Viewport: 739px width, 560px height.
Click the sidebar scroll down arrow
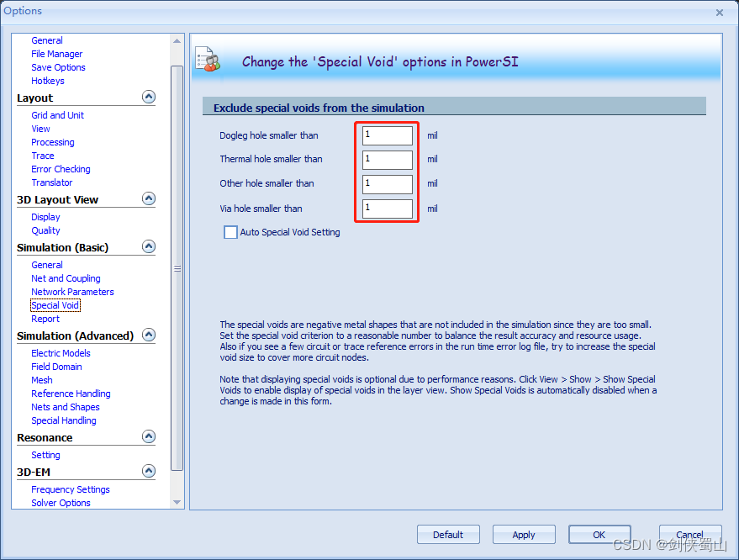point(177,503)
